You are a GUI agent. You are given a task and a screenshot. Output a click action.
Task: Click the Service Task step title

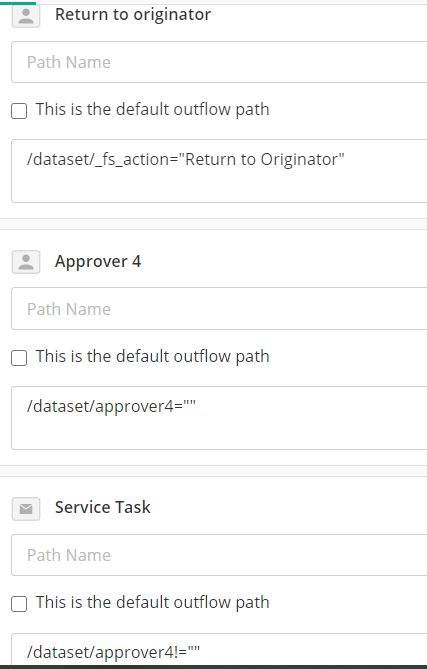click(103, 507)
